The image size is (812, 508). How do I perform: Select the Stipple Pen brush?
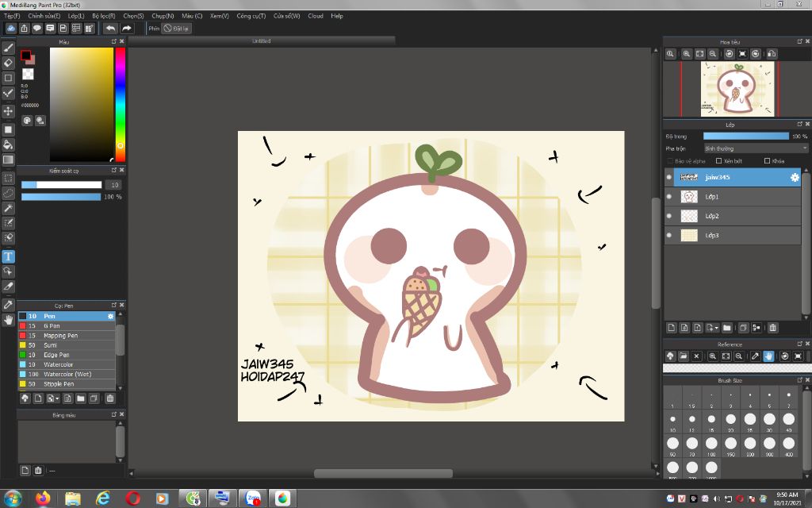point(67,384)
